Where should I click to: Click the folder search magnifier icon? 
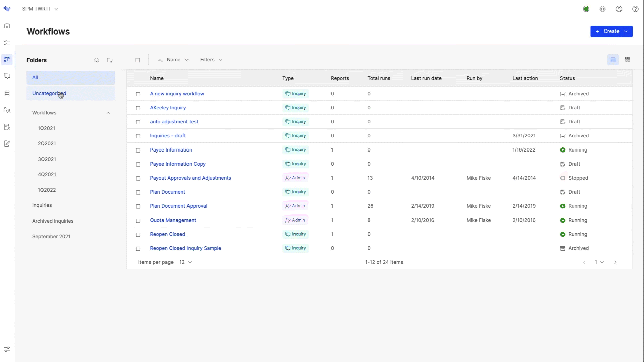(97, 60)
